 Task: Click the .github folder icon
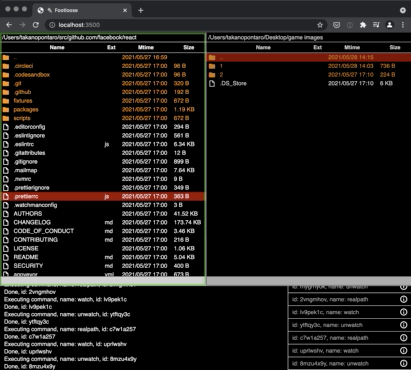pos(6,92)
